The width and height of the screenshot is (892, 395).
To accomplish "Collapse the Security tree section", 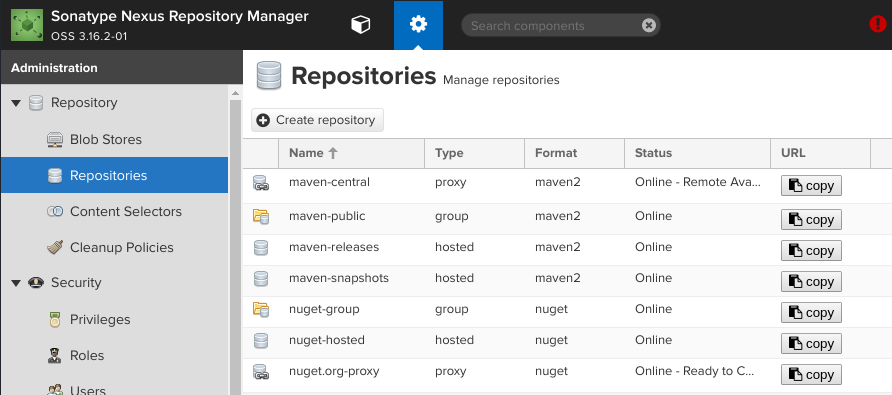I will pos(16,283).
